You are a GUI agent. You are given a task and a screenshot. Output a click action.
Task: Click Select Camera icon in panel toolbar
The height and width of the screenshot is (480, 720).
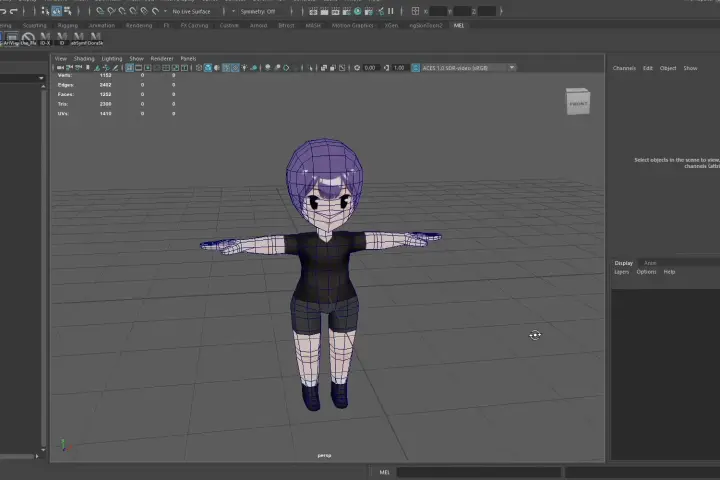point(60,68)
